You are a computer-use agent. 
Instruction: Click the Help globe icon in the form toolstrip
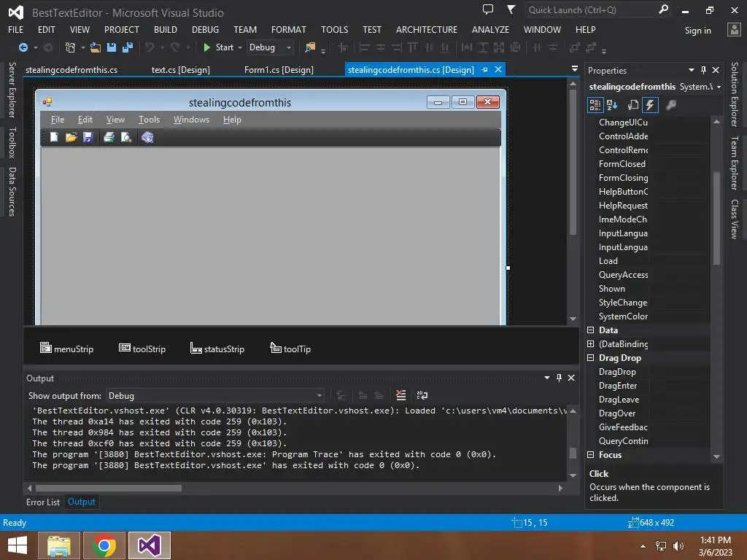[x=147, y=138]
